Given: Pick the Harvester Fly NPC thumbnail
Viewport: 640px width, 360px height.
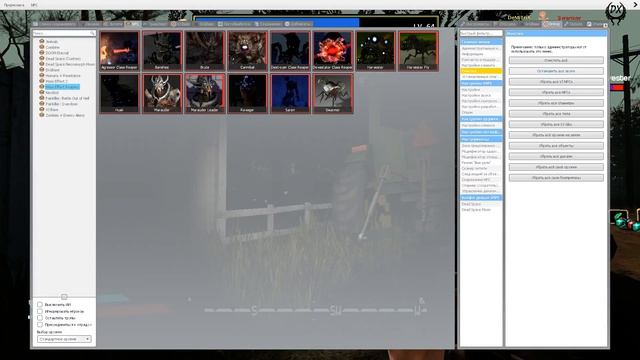Looking at the screenshot, I should coord(418,51).
